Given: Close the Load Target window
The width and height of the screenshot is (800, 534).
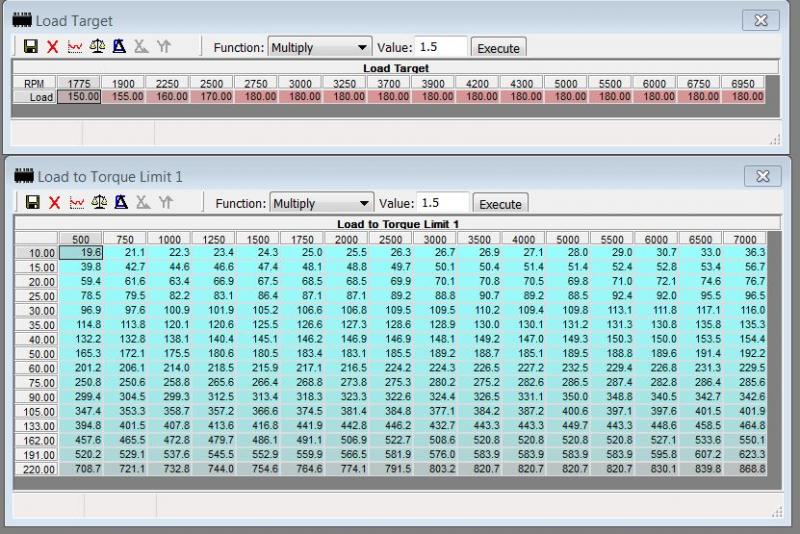Looking at the screenshot, I should point(761,20).
